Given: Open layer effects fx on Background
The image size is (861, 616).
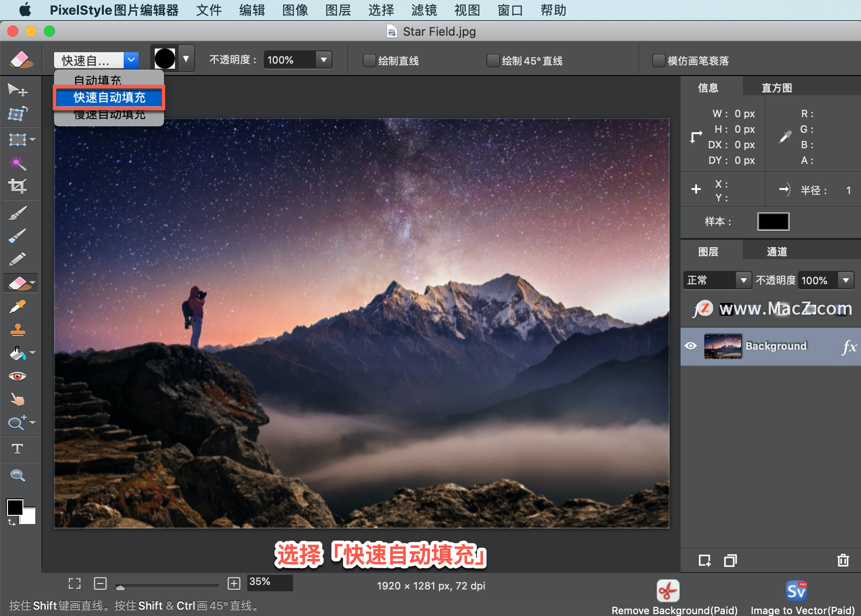Looking at the screenshot, I should click(849, 346).
